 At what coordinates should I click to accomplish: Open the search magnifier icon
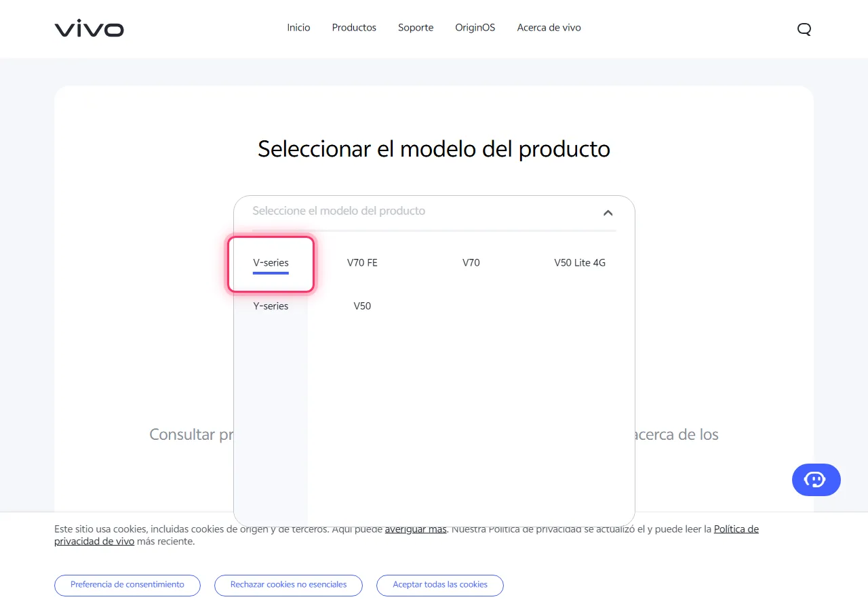tap(804, 29)
